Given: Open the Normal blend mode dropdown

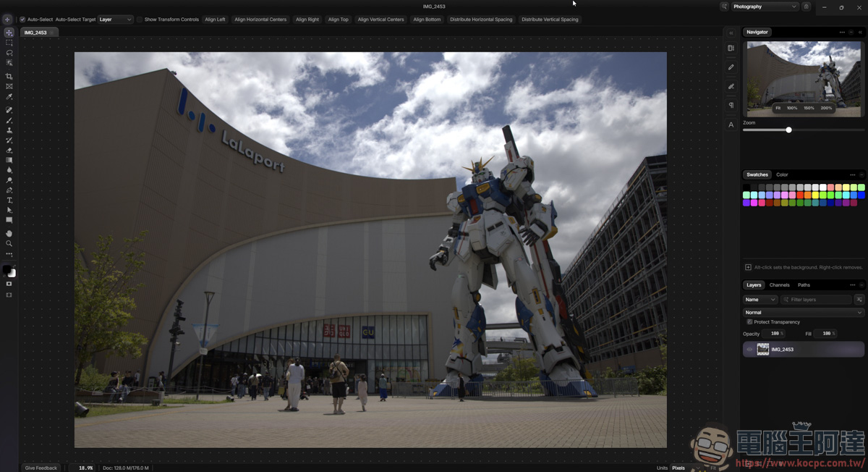Looking at the screenshot, I should [x=804, y=313].
